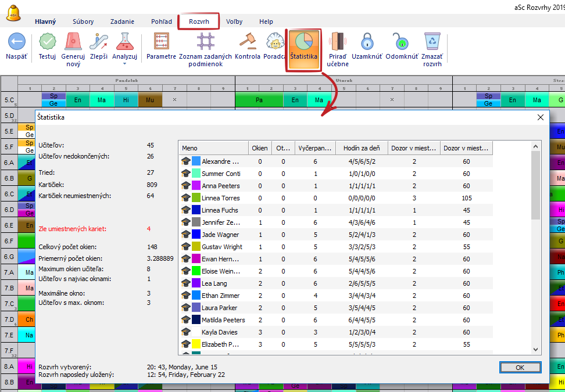Open the Poradca advisor icon

coord(274,42)
